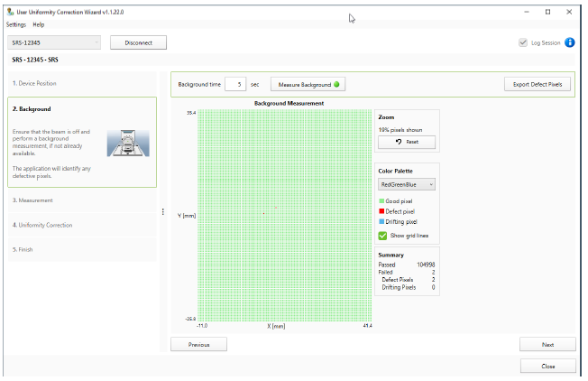588x381 pixels.
Task: Click Export Defect Pixels button
Action: (537, 85)
